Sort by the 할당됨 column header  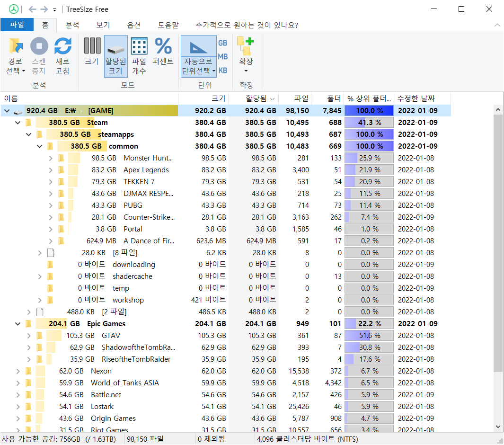click(254, 98)
